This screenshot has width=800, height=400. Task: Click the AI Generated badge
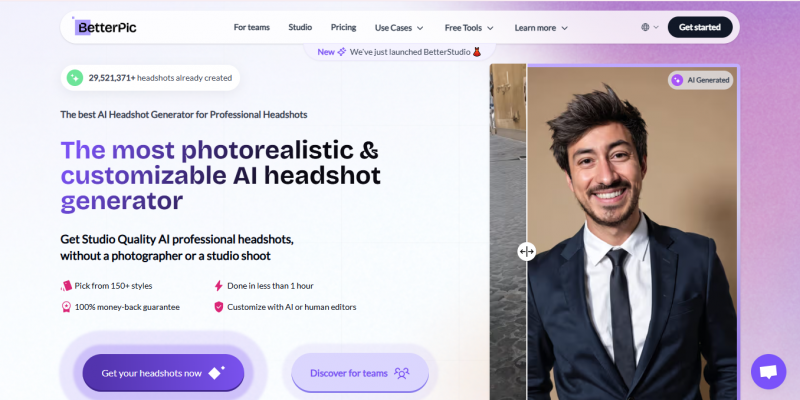click(700, 80)
